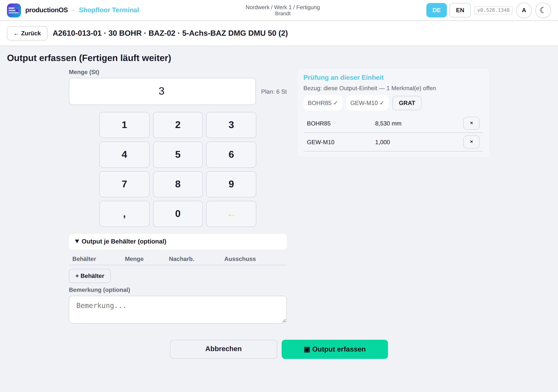Toggle dark mode moon icon
Viewport: 558px width, 392px height.
point(543,10)
